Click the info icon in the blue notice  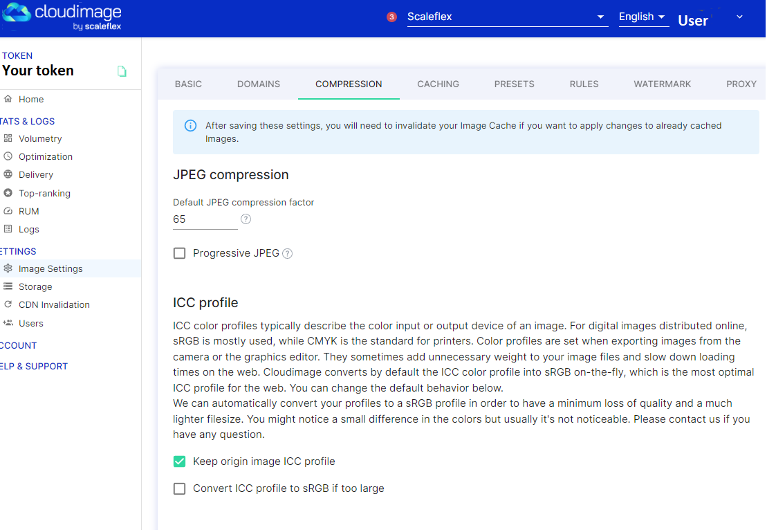pyautogui.click(x=190, y=126)
